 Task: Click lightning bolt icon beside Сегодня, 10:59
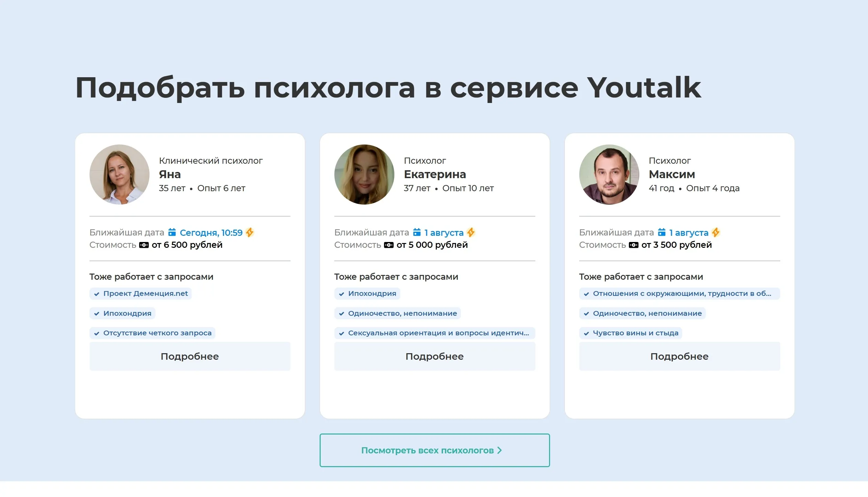point(250,232)
